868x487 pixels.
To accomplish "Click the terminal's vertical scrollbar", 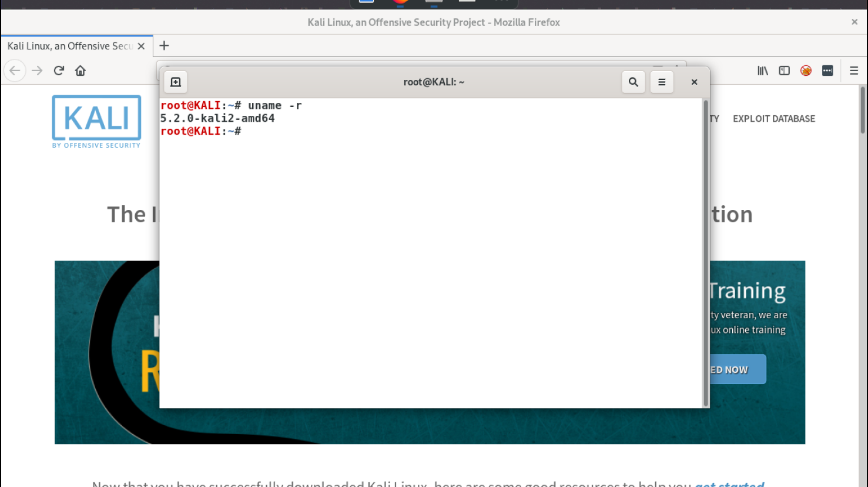I will 706,253.
